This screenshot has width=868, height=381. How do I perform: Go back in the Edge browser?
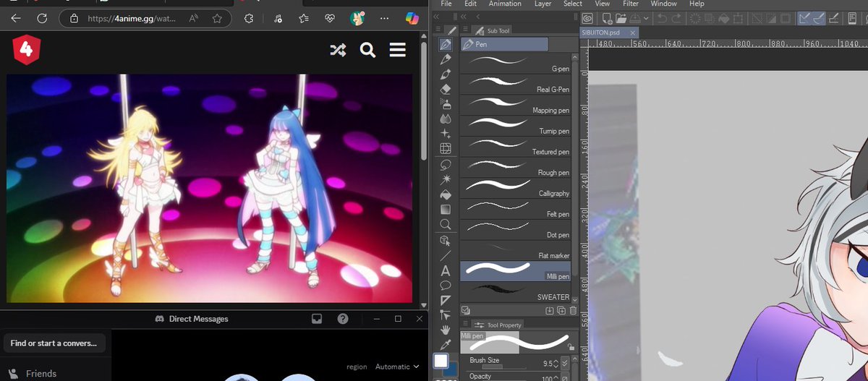pos(16,18)
